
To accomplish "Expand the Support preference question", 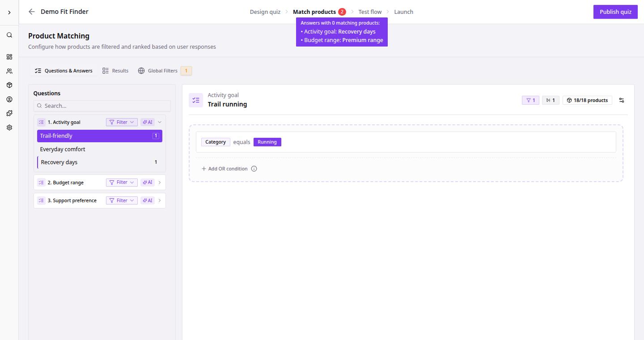I will (160, 200).
